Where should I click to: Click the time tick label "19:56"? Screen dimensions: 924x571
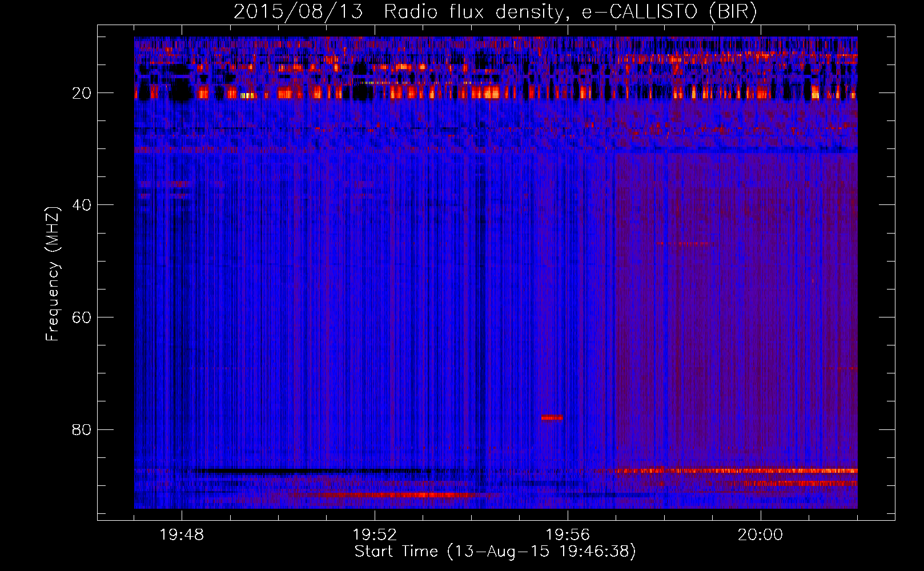[568, 535]
